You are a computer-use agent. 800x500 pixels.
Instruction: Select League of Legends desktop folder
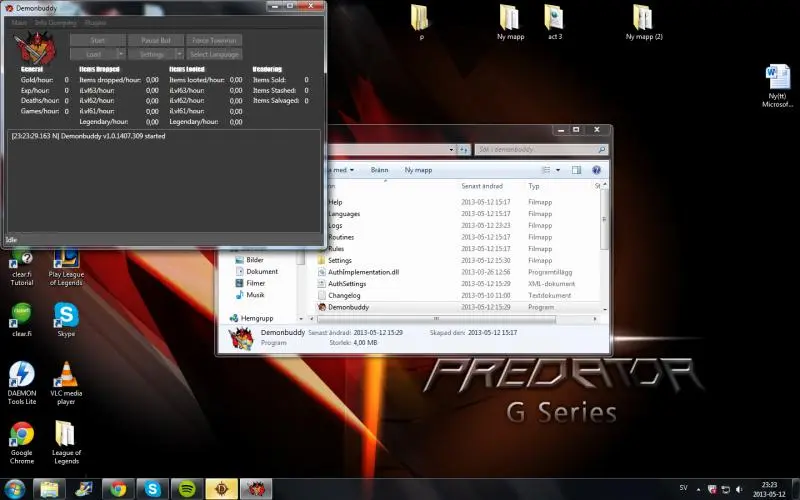pyautogui.click(x=66, y=442)
